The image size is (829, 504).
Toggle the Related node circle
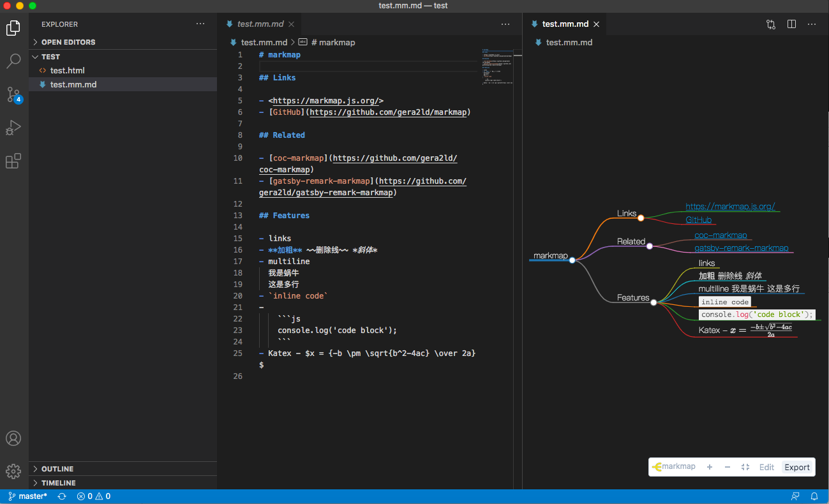coord(649,246)
